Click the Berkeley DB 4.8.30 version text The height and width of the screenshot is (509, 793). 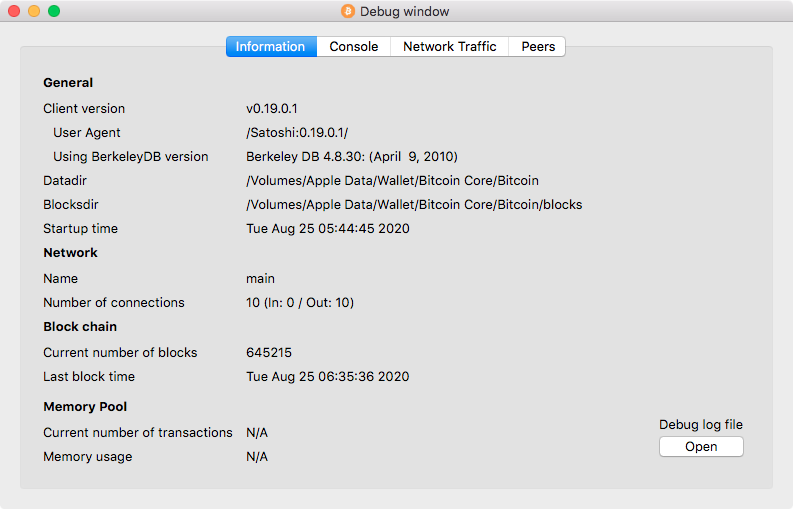pyautogui.click(x=351, y=156)
